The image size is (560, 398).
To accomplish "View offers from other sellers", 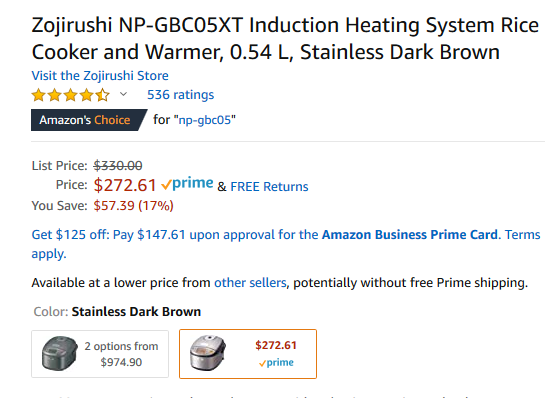I will [x=250, y=283].
